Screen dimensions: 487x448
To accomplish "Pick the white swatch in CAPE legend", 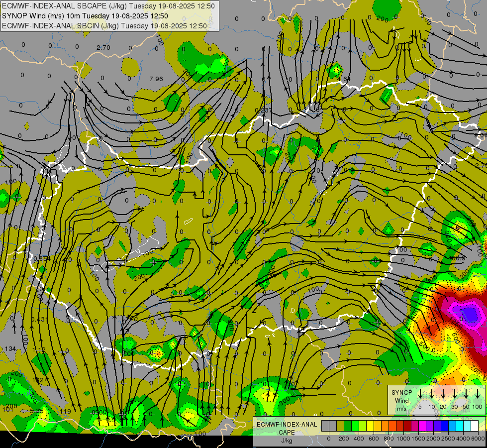I will (475, 426).
